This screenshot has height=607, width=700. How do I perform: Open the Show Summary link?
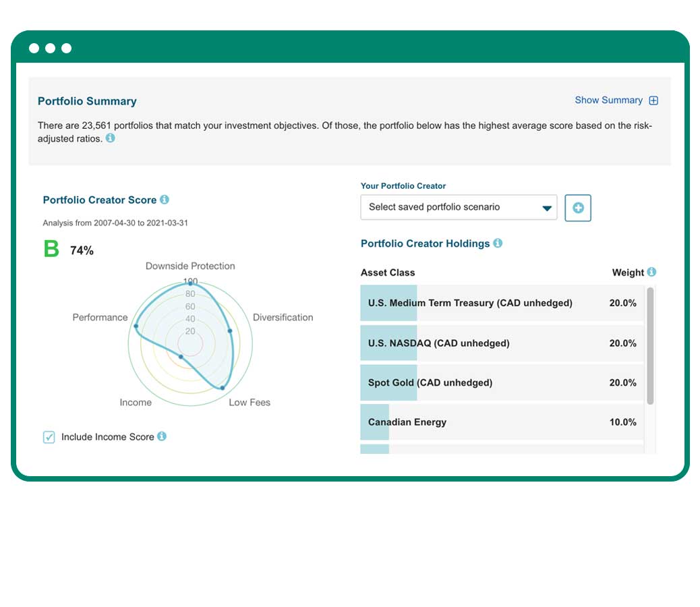(606, 100)
